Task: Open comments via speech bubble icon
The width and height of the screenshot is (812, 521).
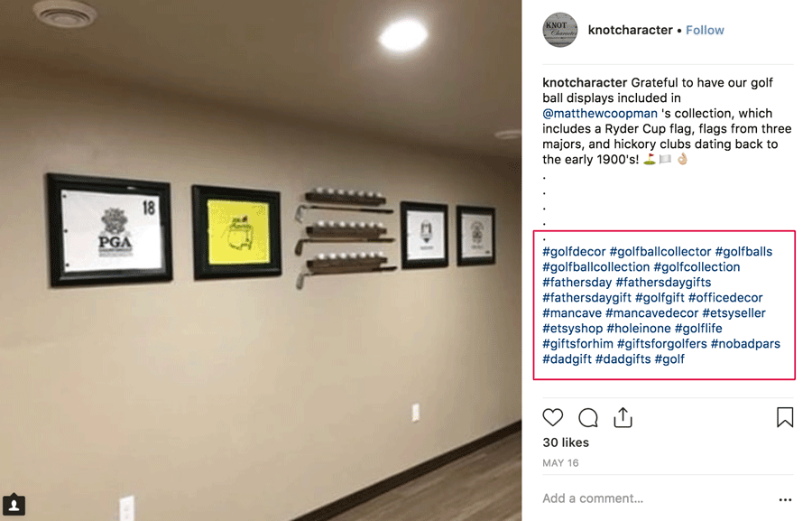Action: tap(588, 417)
